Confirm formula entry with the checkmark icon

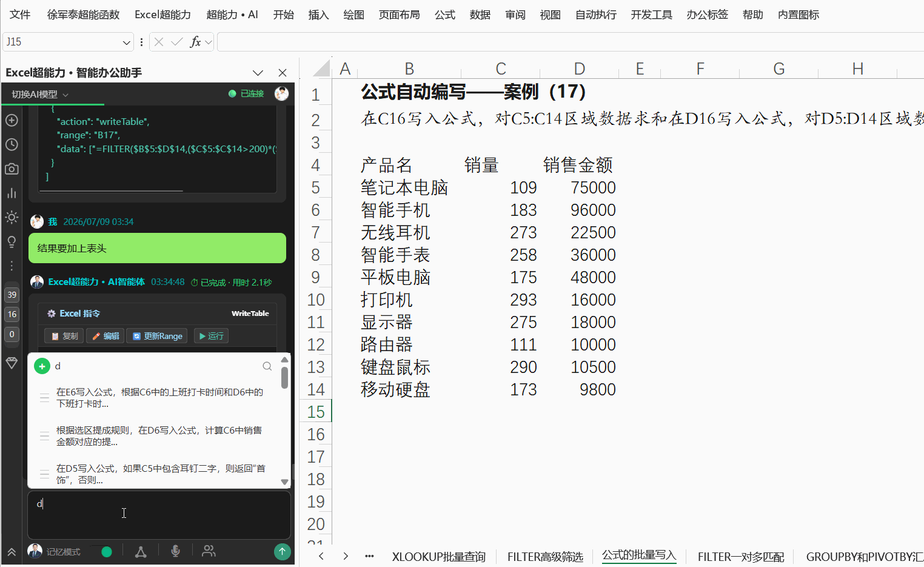point(177,42)
